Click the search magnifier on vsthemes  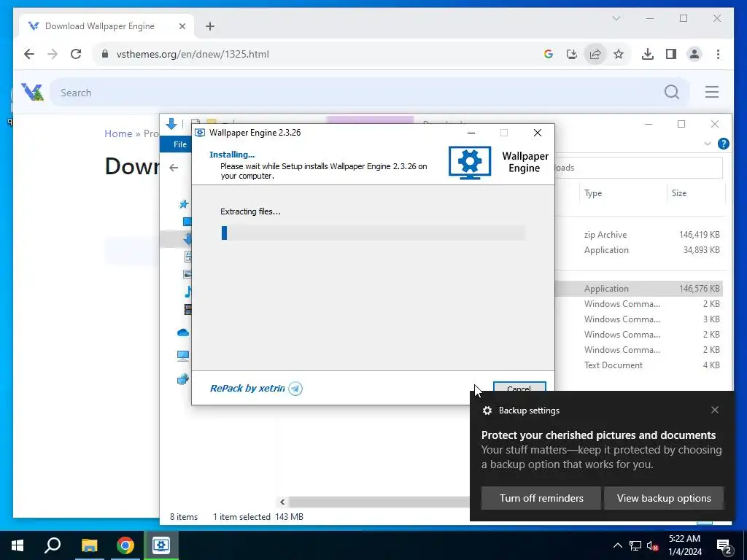672,92
